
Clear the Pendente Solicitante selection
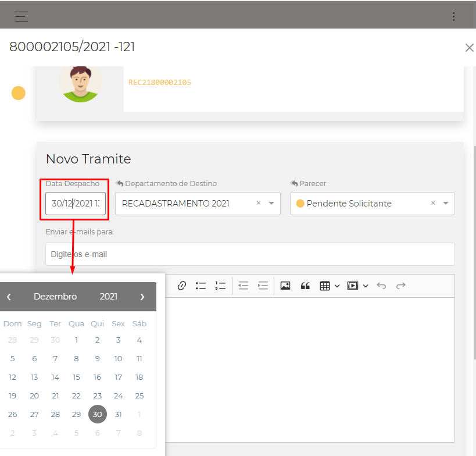[x=433, y=204]
